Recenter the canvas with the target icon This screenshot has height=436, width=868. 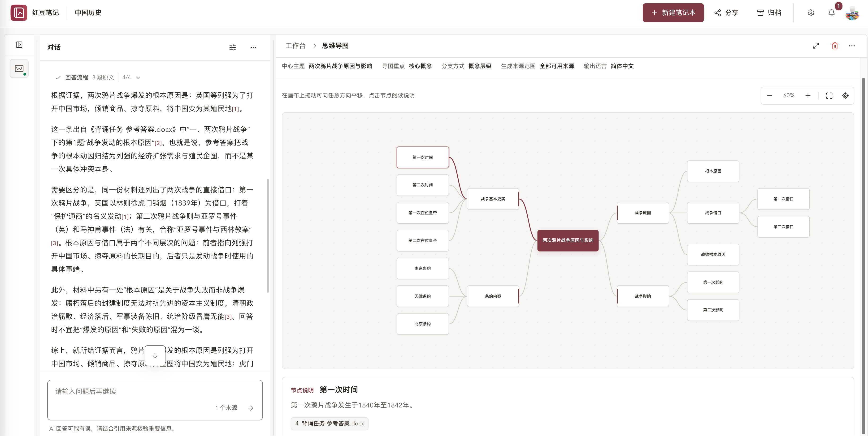pyautogui.click(x=845, y=96)
